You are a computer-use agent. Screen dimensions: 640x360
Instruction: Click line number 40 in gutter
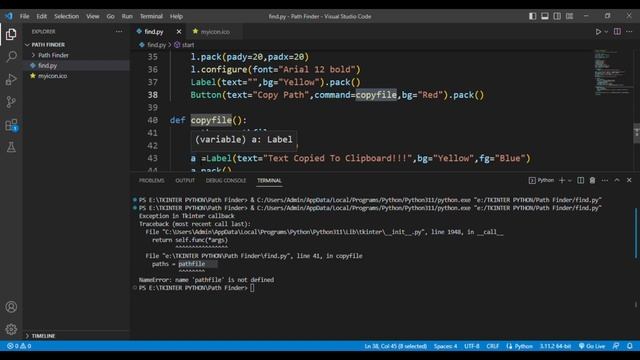pyautogui.click(x=153, y=120)
